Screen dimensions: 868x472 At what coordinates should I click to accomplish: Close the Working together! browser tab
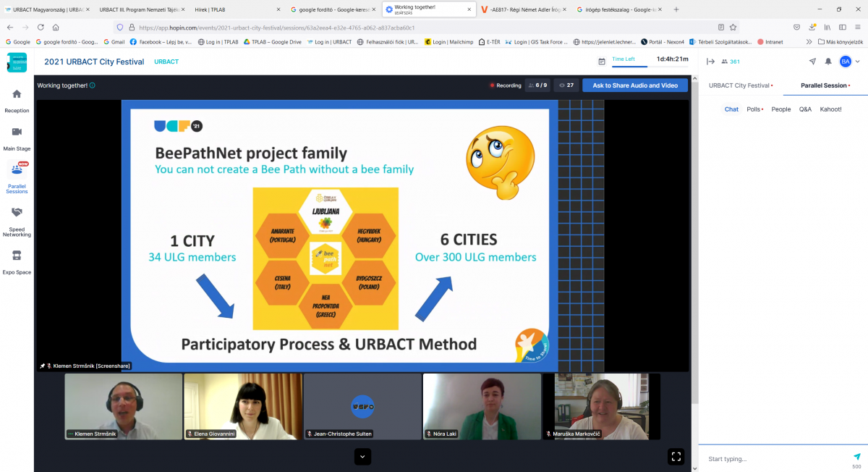click(469, 9)
